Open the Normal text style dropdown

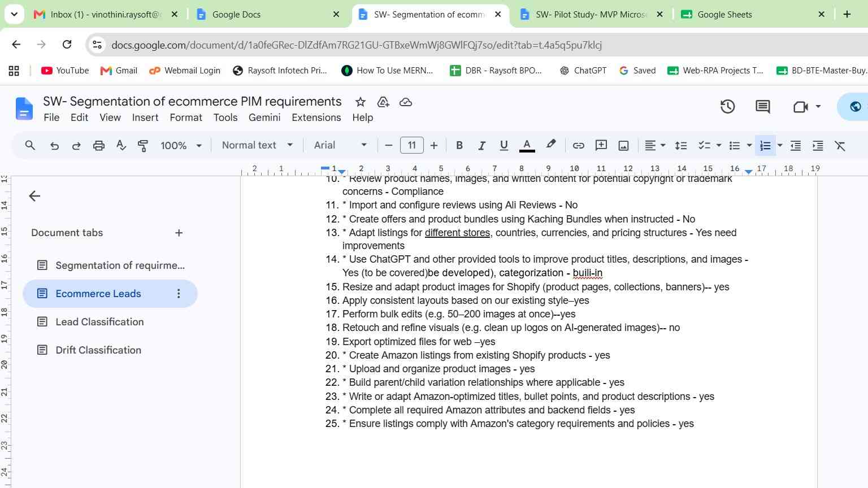[257, 145]
